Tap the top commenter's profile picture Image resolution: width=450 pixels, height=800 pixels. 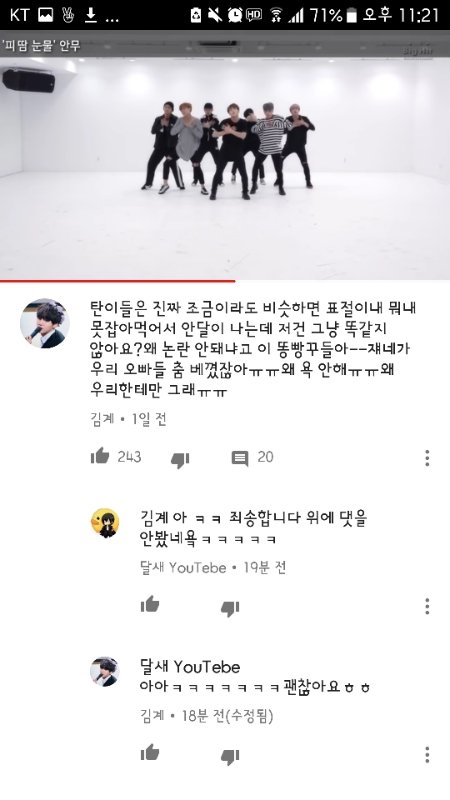point(45,324)
